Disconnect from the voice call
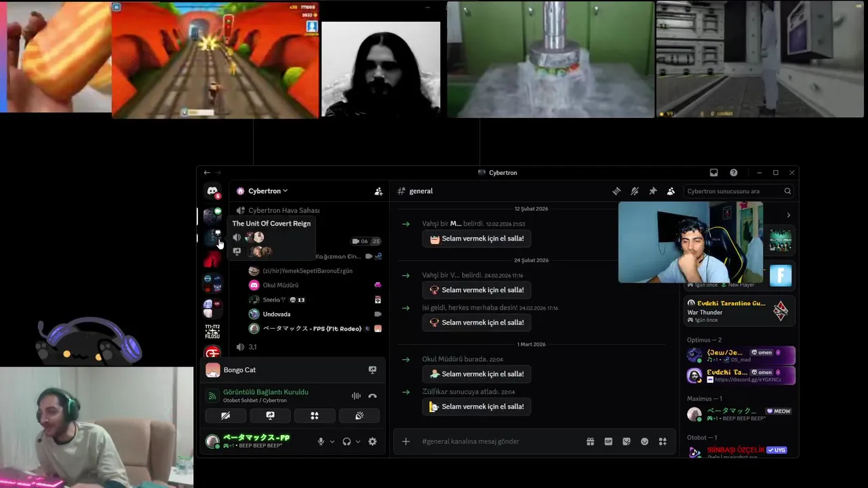Image resolution: width=868 pixels, height=488 pixels. coord(372,396)
